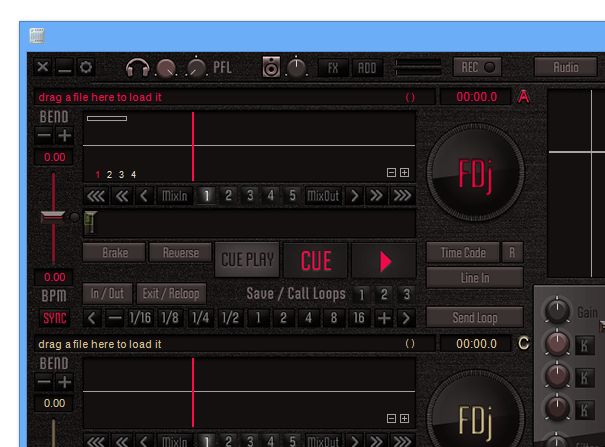
Task: Click deck C pitch bend plus
Action: 64,382
